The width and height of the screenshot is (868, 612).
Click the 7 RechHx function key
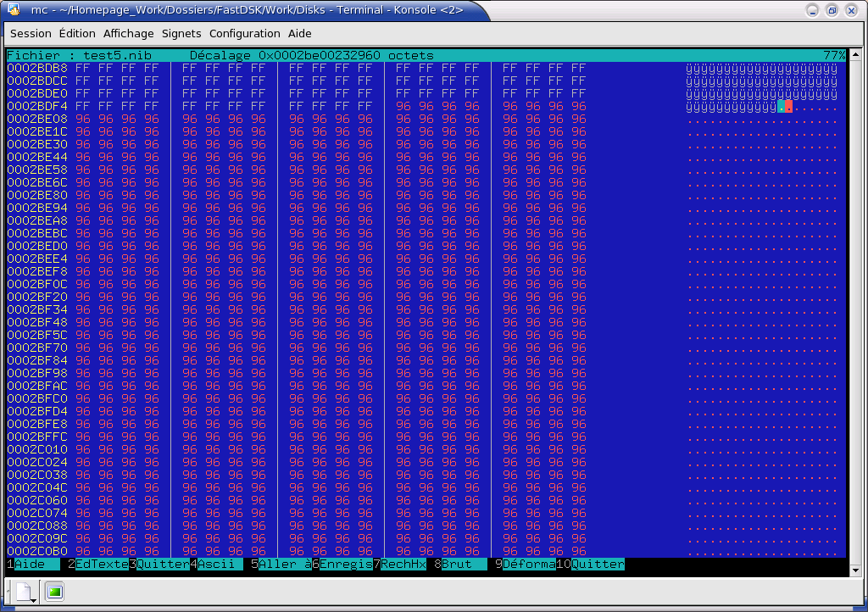(x=400, y=564)
